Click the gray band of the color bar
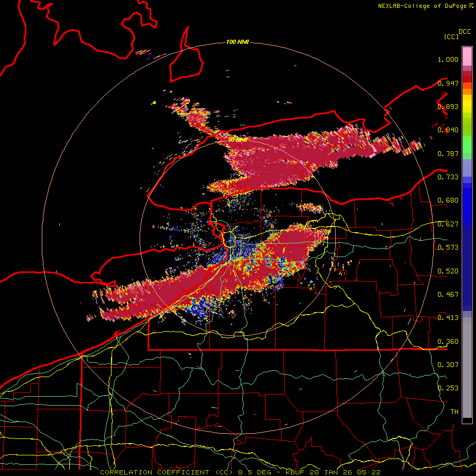Viewport: 476px width, 476px height. tap(467, 368)
